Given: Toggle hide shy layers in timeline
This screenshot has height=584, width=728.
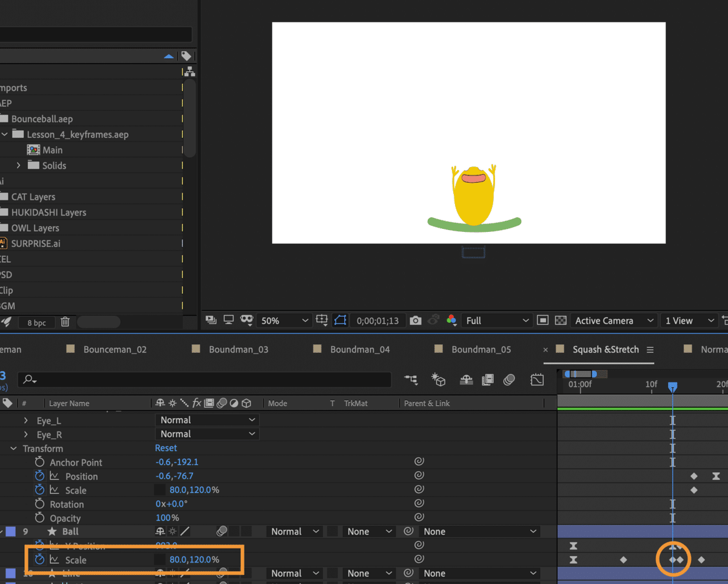Looking at the screenshot, I should 466,380.
